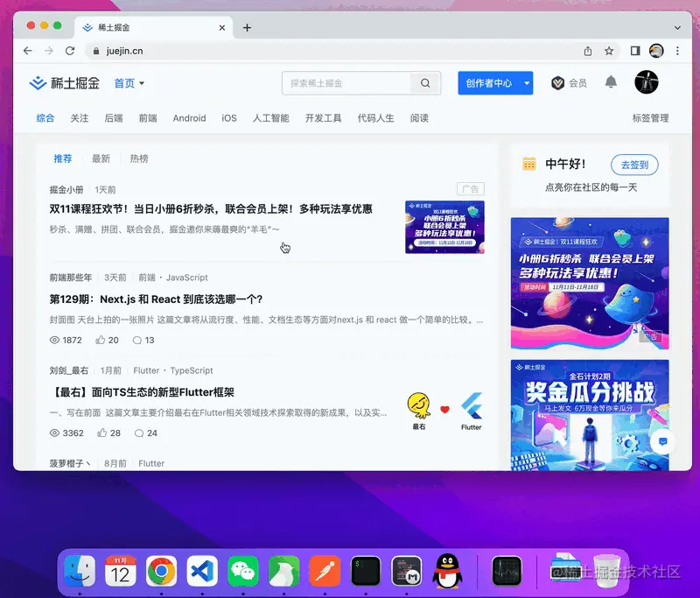Open the Next.js 和 React article
This screenshot has height=598, width=700.
[156, 299]
